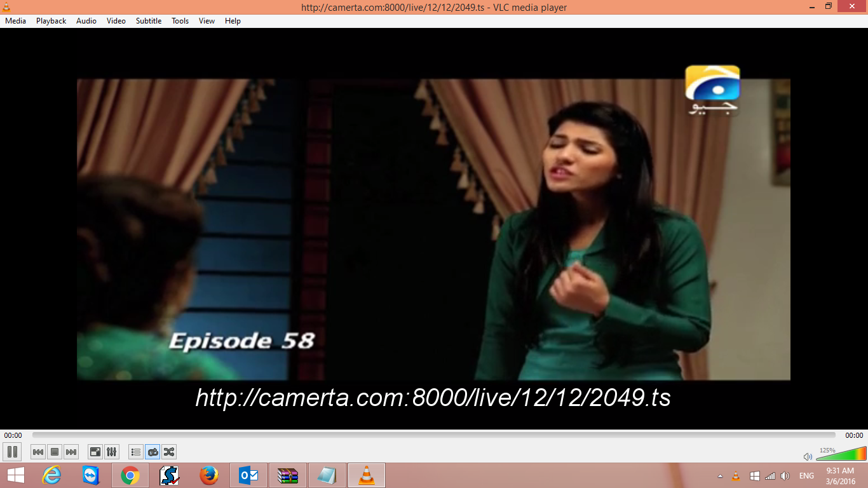This screenshot has width=868, height=488.
Task: Open extended settings equalizer icon
Action: point(112,452)
